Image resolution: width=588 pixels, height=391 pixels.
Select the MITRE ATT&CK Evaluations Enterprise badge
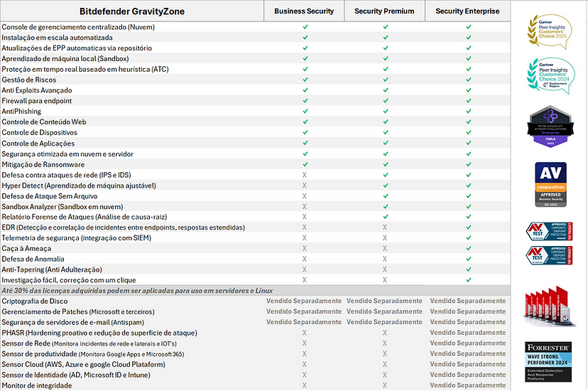550,126
